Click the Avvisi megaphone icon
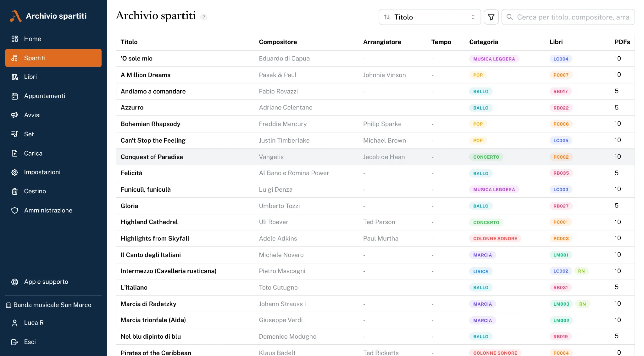Viewport: 644px width, 356px height. point(14,115)
